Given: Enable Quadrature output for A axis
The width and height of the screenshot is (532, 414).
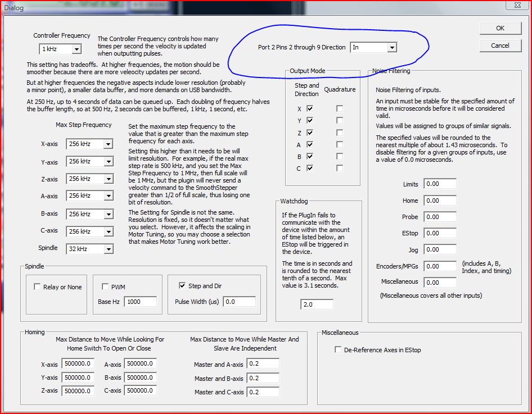Looking at the screenshot, I should pos(340,144).
